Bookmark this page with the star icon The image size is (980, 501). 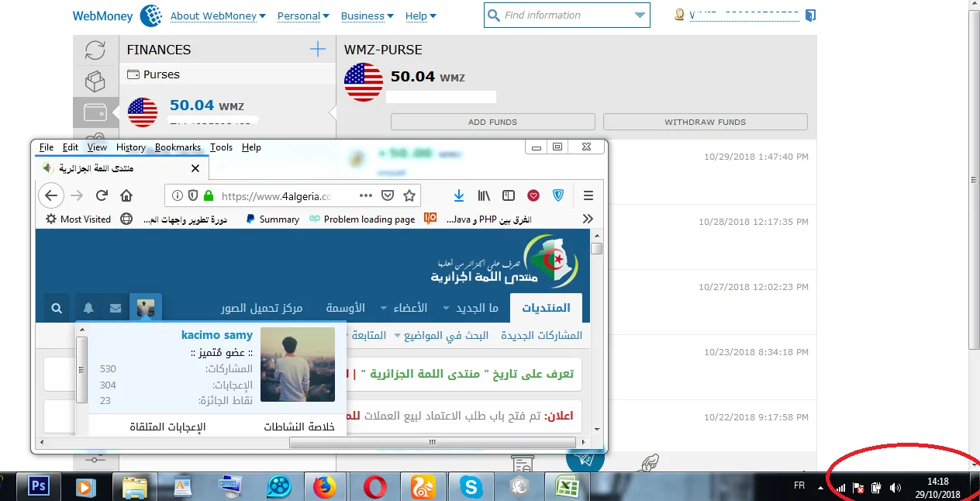[409, 195]
